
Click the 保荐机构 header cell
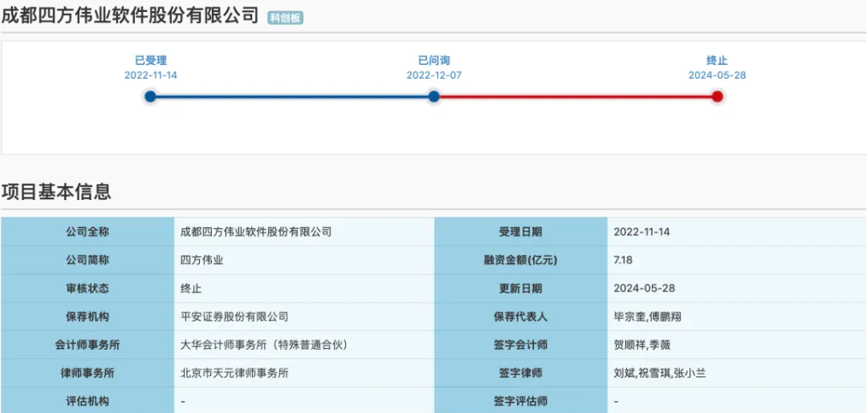(87, 316)
